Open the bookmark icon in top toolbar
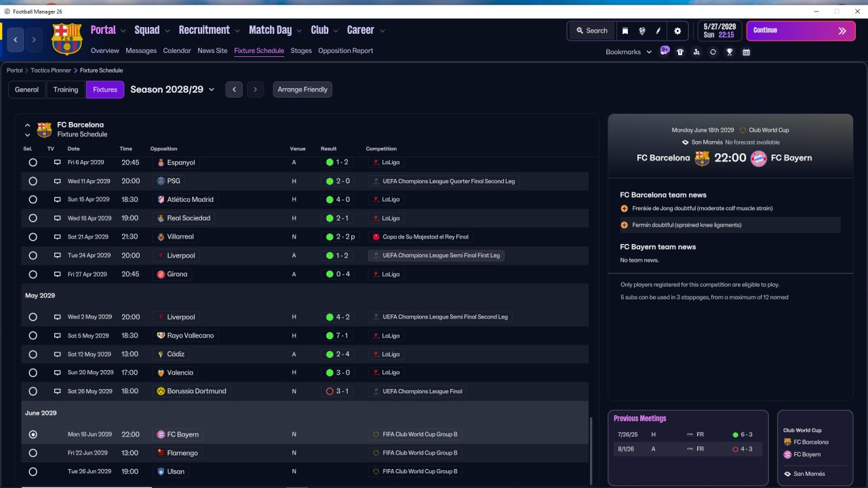This screenshot has height=488, width=868. [x=625, y=30]
